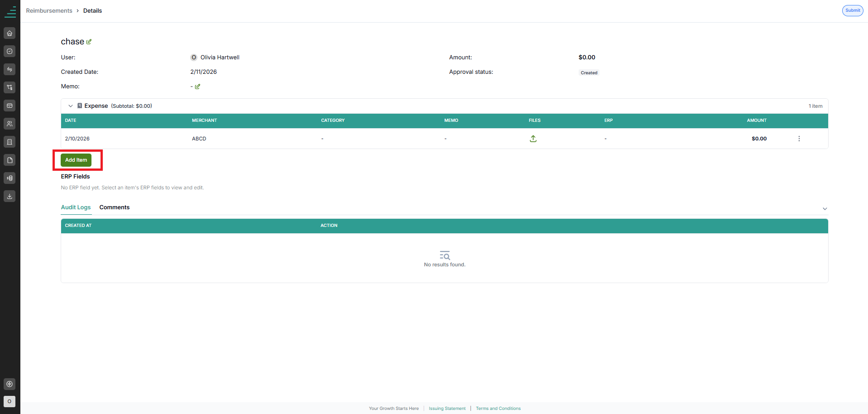The image size is (868, 414).
Task: Upload a file for the ABCD expense
Action: (x=533, y=139)
